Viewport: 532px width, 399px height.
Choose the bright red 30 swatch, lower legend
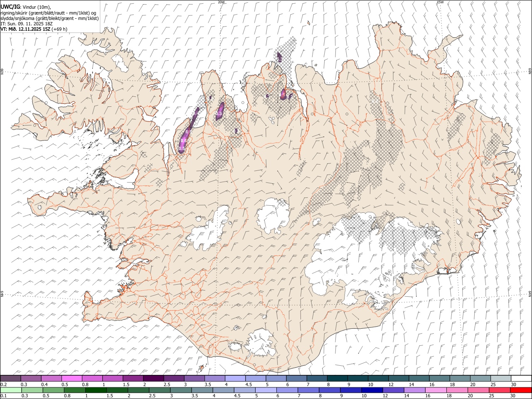521,390
